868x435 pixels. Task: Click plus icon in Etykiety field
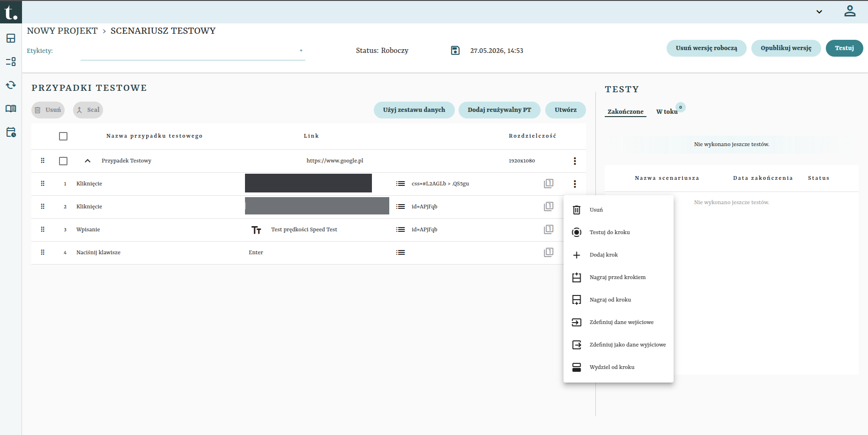301,51
